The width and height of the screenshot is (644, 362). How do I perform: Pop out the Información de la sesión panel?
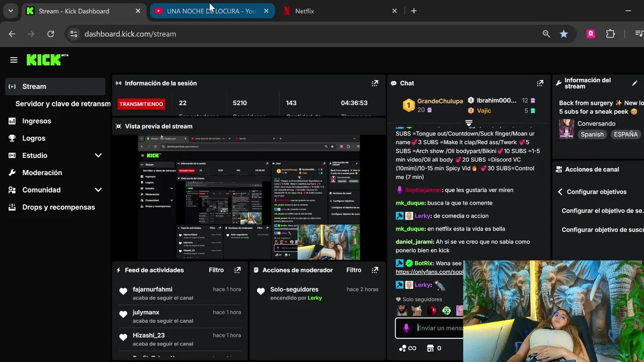[x=375, y=83]
